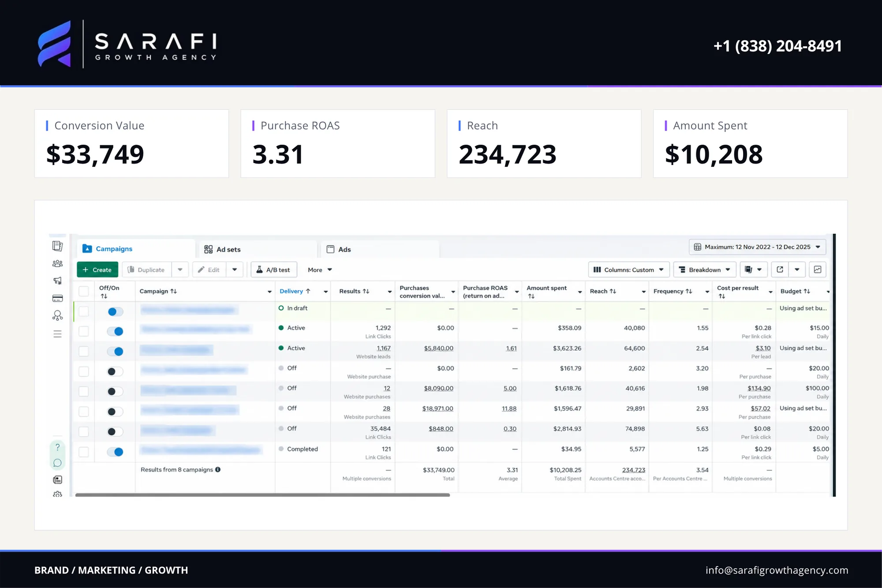
Task: Open the settings gear in the sidebar
Action: tap(57, 494)
